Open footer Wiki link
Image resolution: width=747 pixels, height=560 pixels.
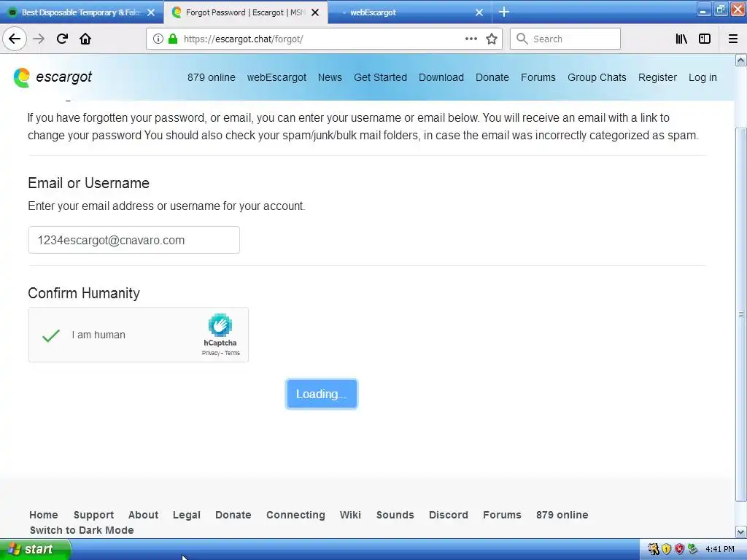350,515
